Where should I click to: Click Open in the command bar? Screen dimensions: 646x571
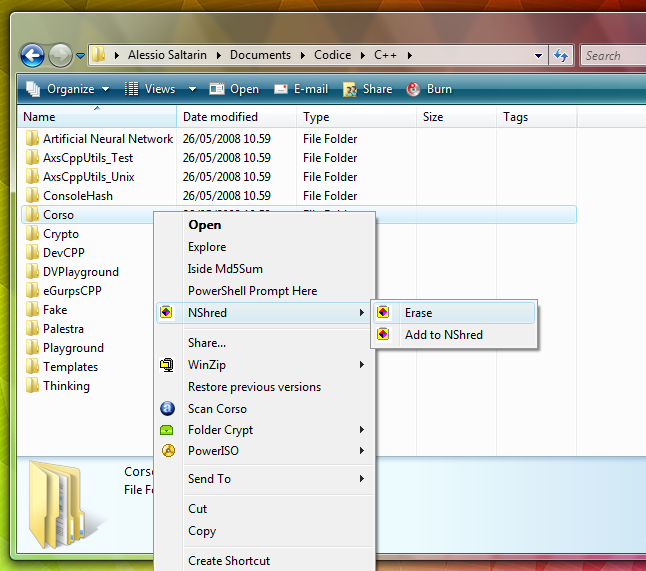coord(234,89)
